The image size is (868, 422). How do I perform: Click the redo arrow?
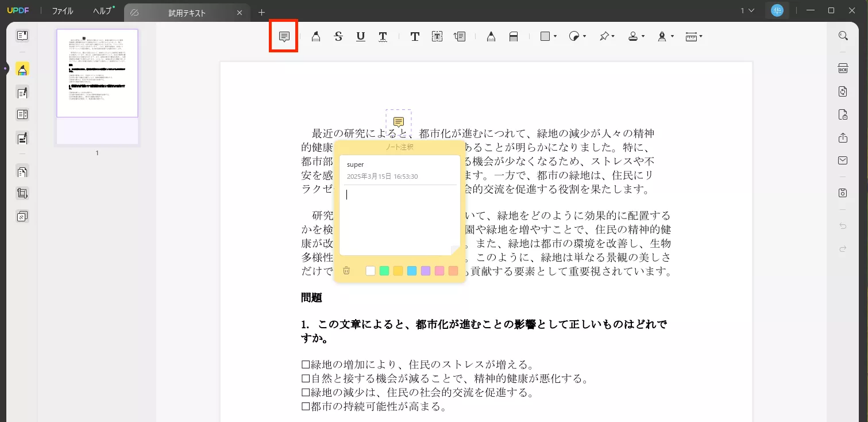(x=843, y=249)
